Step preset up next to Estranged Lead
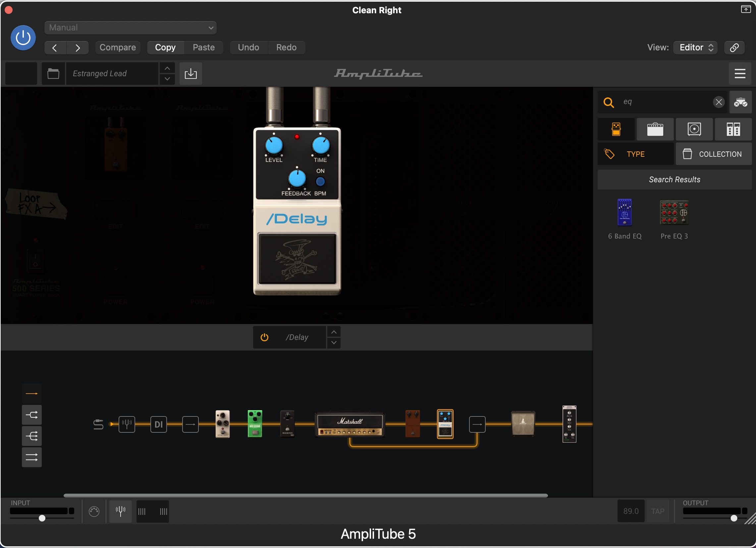The width and height of the screenshot is (756, 548). click(167, 68)
